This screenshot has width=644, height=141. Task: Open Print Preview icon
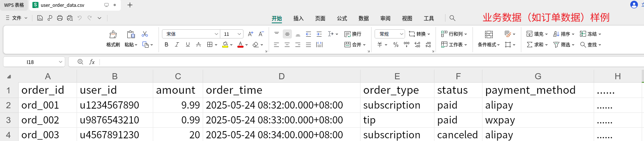pyautogui.click(x=70, y=18)
